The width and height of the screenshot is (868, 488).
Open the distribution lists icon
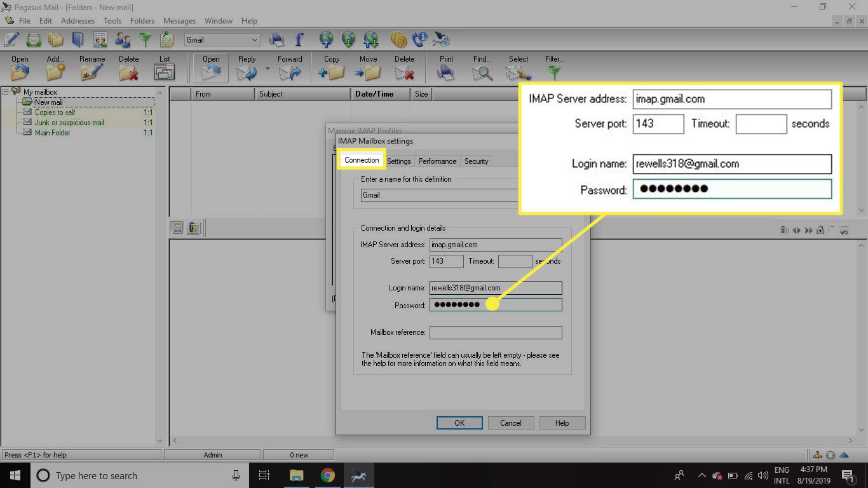(x=100, y=40)
